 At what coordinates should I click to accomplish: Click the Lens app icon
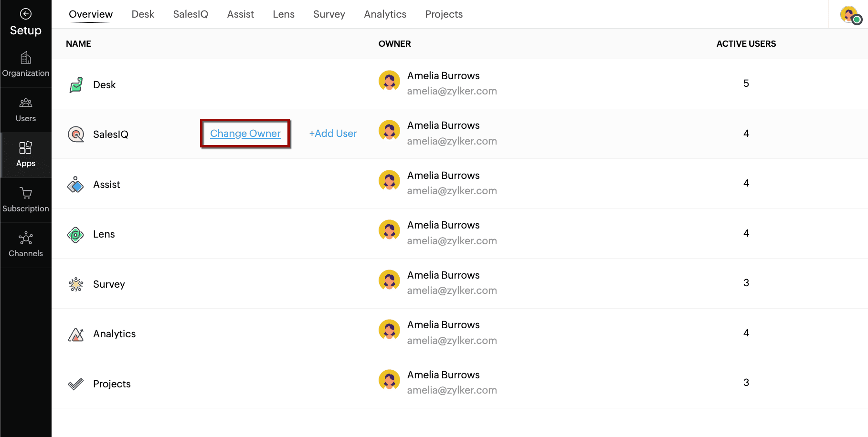point(75,234)
